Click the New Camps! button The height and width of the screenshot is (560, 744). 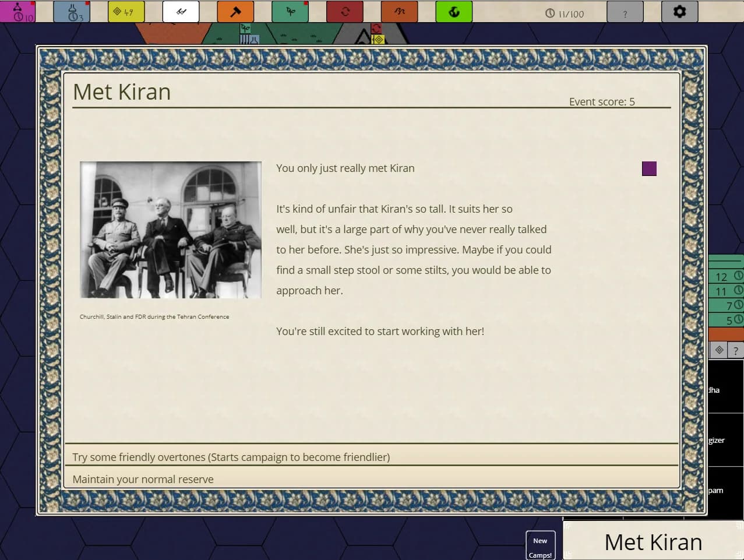(540, 545)
